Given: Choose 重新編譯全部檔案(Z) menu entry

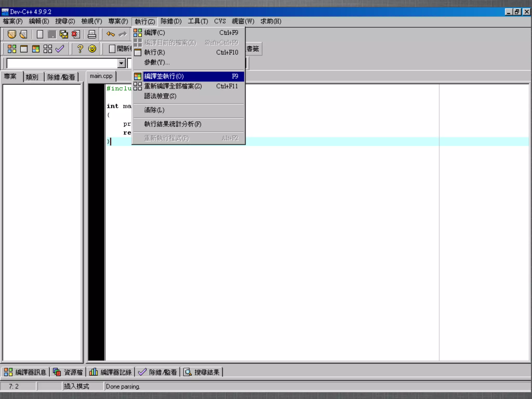Looking at the screenshot, I should [x=173, y=86].
